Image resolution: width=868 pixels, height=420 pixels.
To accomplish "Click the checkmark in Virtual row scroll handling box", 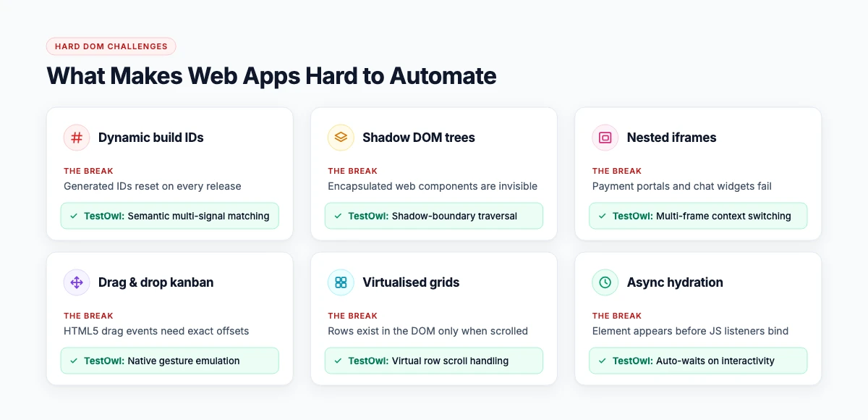I will tap(338, 361).
